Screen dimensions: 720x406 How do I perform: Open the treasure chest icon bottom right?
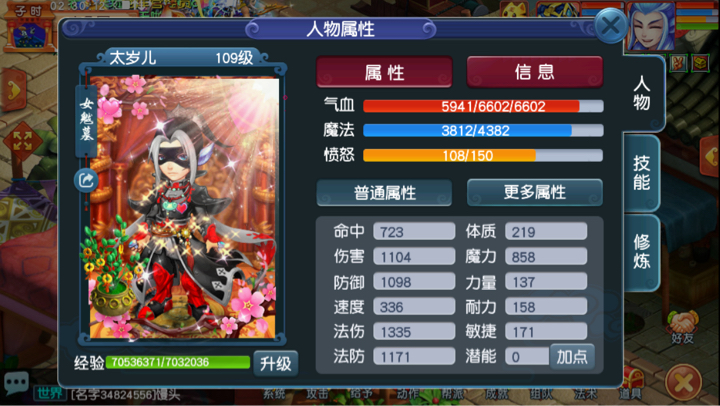[x=635, y=379]
